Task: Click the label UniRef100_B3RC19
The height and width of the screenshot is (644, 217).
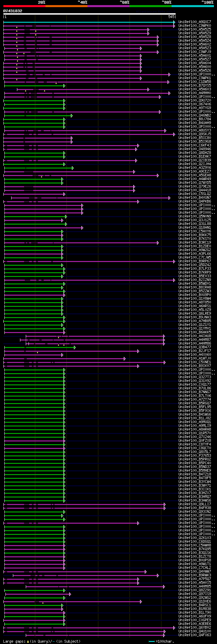Action: [x=195, y=243]
